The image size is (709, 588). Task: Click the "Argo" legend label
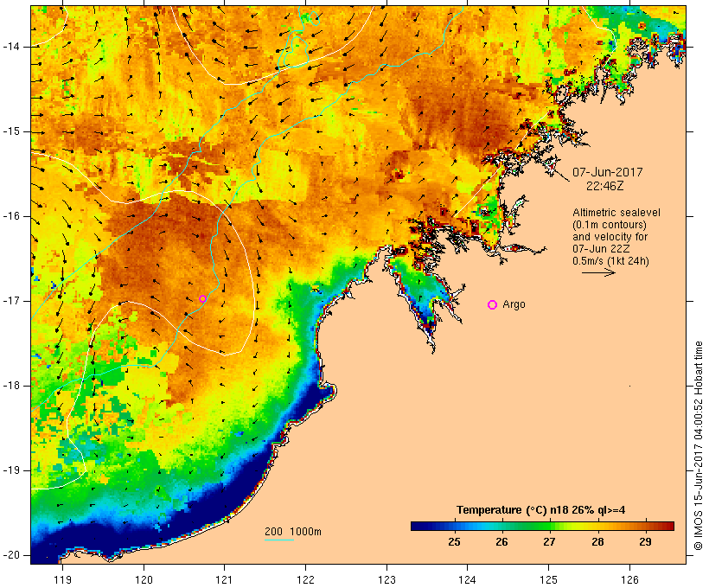514,304
